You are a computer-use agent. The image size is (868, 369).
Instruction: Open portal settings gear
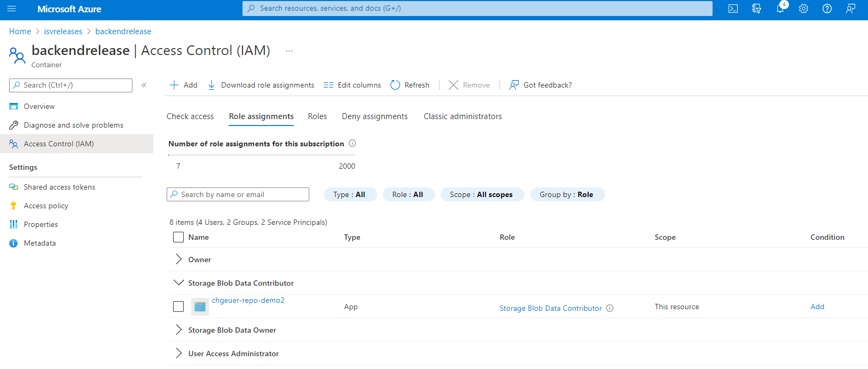click(803, 9)
